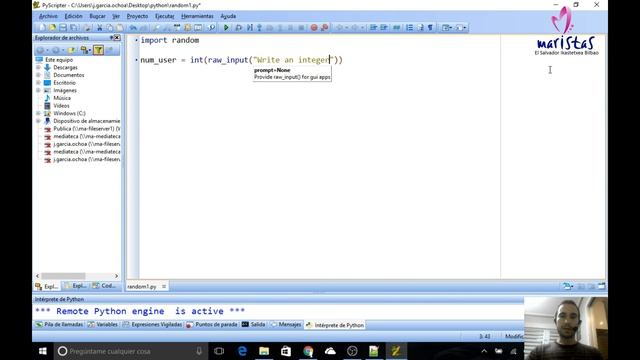Open the Buscar menu
This screenshot has width=640, height=360.
tap(98, 16)
